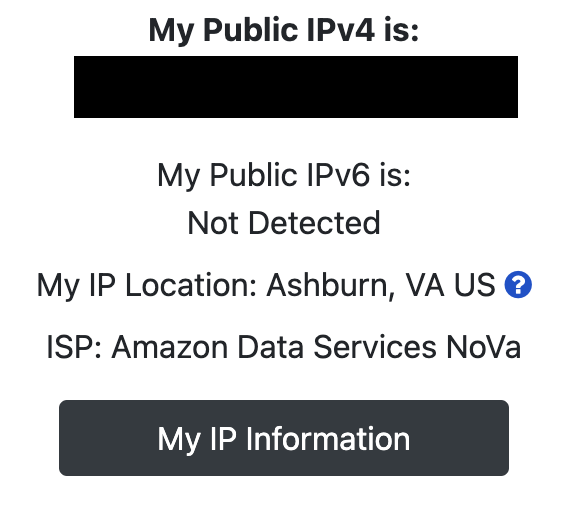Click the blue question mark help icon
Viewport: 564px width, 518px height.
point(518,285)
